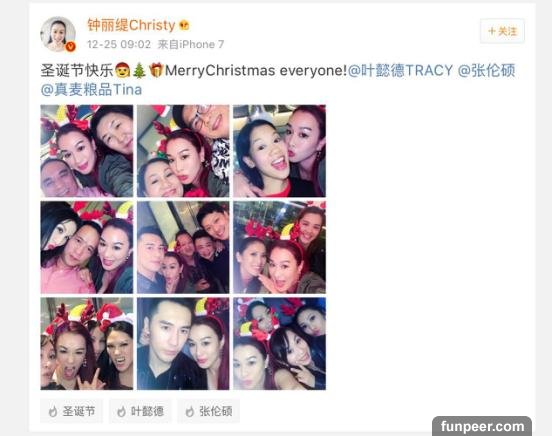Screen dimensions: 552x436
Task: Click the Christmas tree emoji in post
Action: [x=139, y=70]
